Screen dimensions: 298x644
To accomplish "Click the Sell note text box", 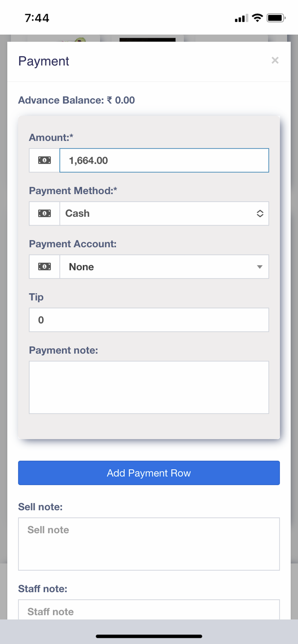I will click(x=149, y=543).
